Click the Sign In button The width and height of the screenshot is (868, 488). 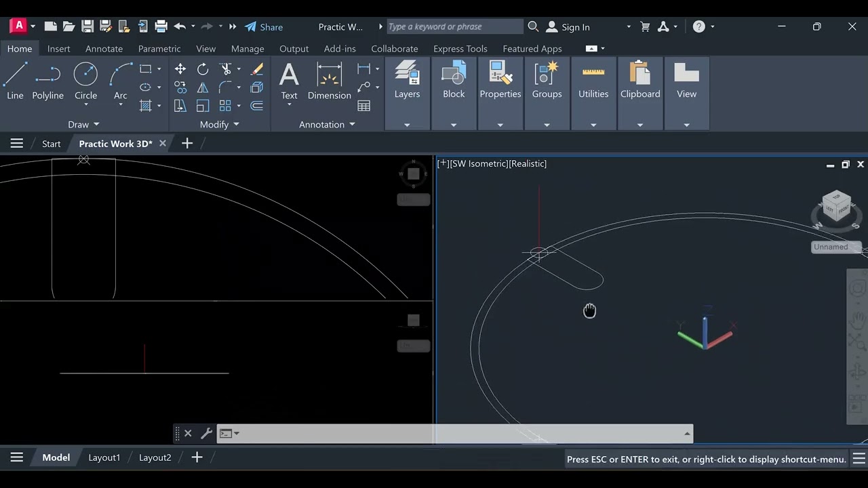(x=568, y=27)
